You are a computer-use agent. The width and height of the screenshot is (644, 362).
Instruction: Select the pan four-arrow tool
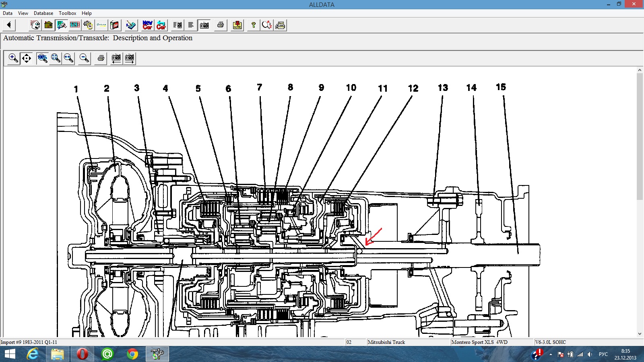click(27, 58)
